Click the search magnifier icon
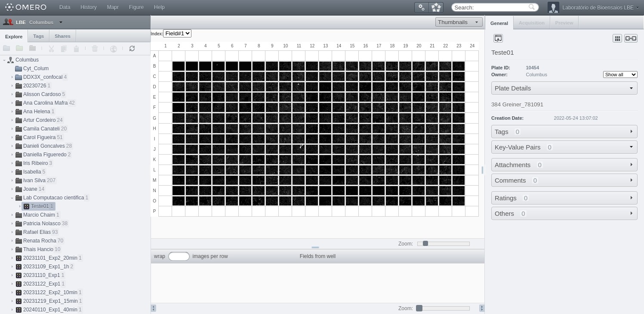 pyautogui.click(x=532, y=7)
